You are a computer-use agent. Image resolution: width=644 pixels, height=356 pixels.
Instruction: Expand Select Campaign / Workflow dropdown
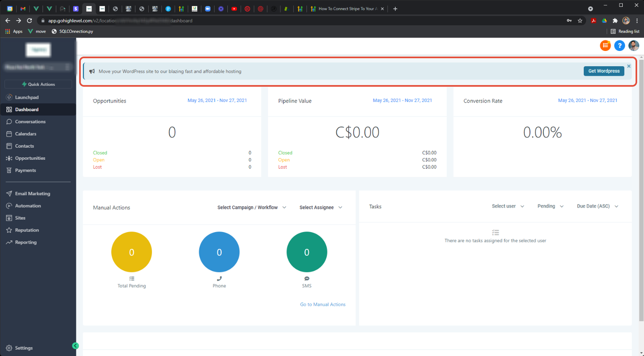tap(252, 208)
